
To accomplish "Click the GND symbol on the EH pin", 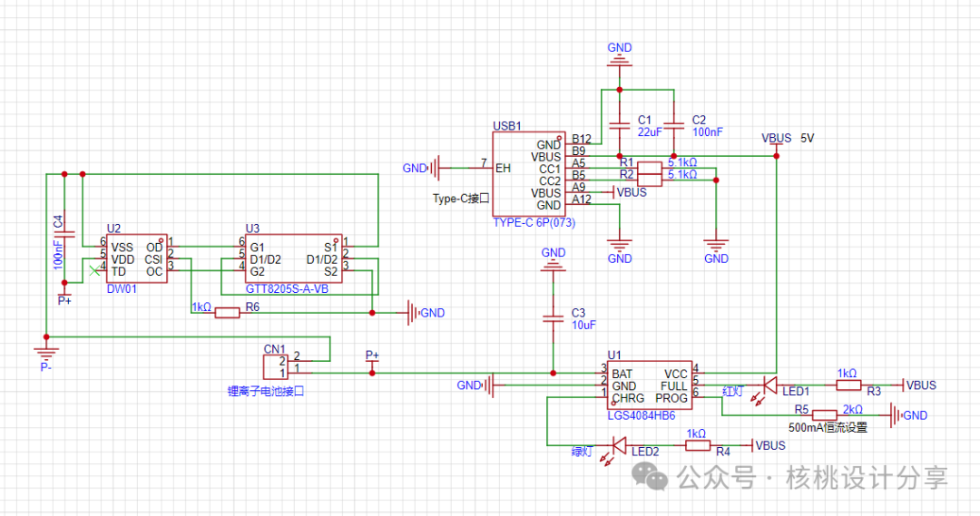I will click(x=436, y=168).
